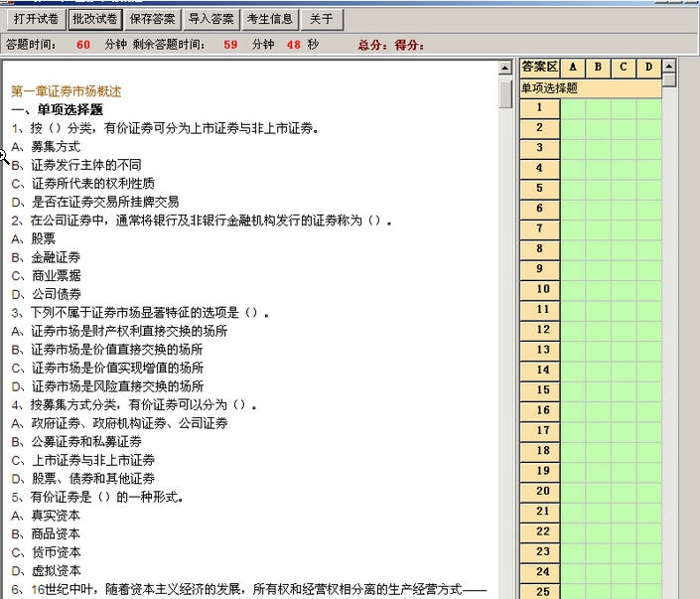Click 保存答案 to save answers
The width and height of the screenshot is (700, 599).
click(152, 19)
